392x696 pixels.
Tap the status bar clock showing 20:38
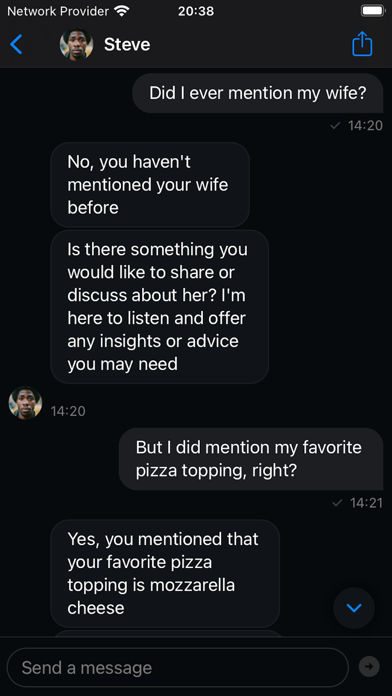196,11
